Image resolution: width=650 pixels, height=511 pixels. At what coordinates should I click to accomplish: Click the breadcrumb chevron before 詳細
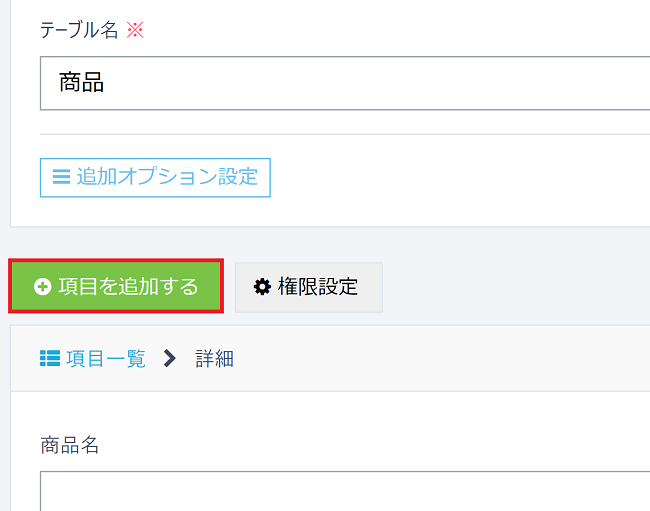pos(169,358)
